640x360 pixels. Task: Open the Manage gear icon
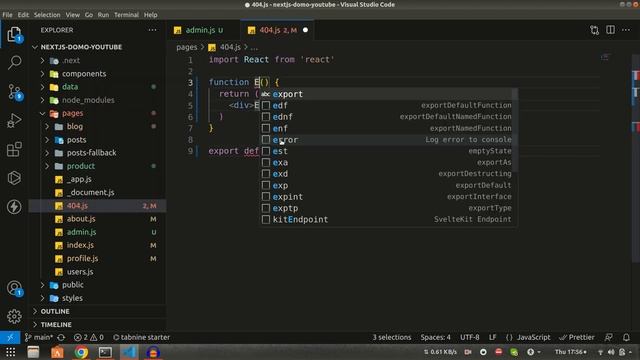(x=14, y=316)
